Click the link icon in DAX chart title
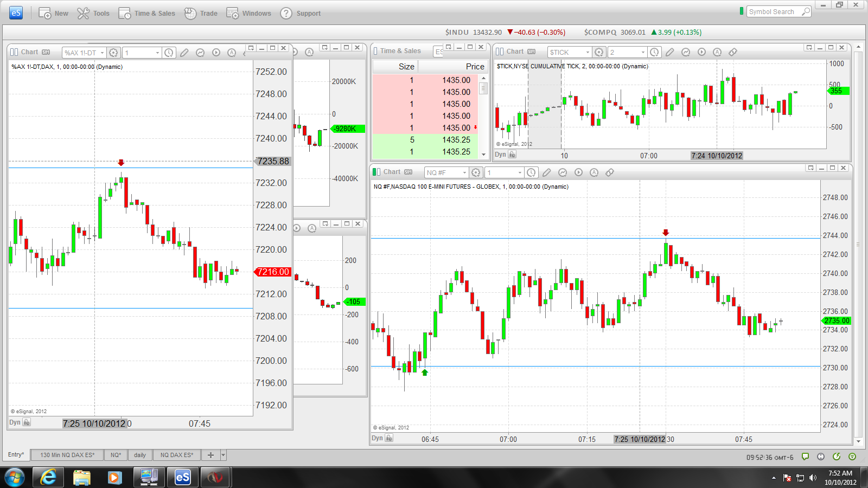 click(14, 52)
